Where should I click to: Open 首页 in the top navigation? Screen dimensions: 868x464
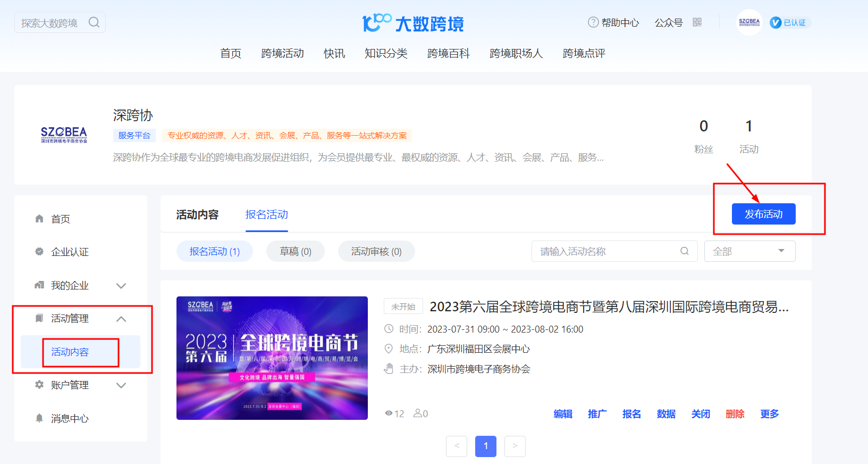tap(231, 53)
